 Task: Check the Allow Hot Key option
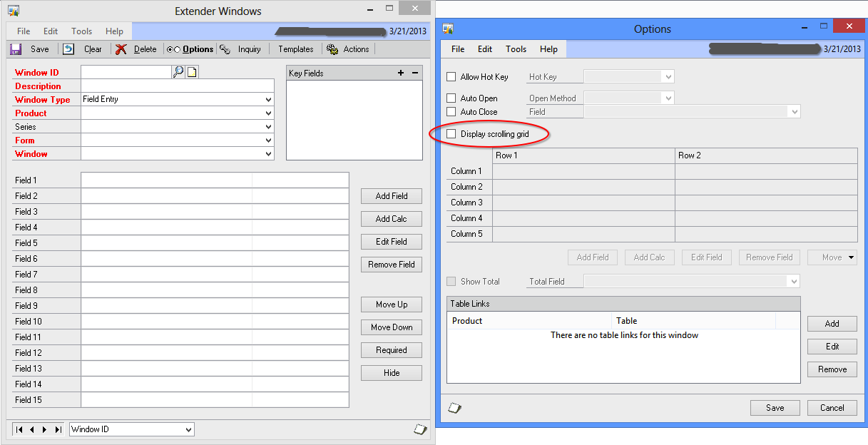click(x=451, y=77)
